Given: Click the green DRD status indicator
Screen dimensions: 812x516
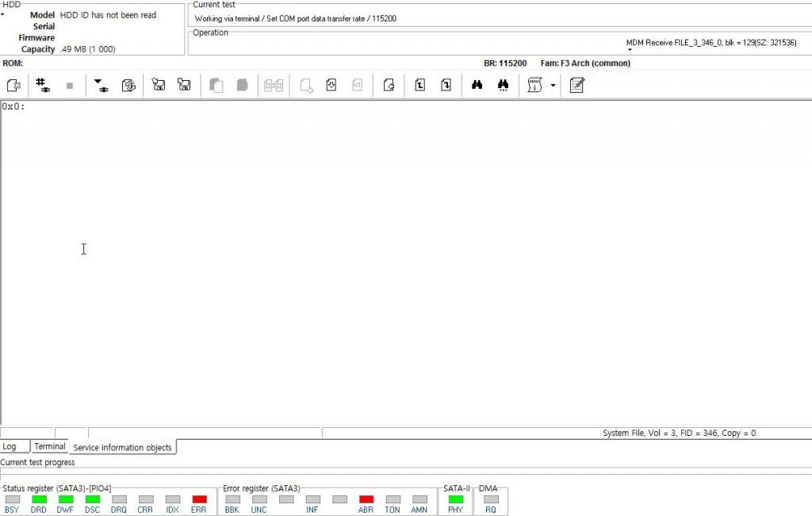Looking at the screenshot, I should pyautogui.click(x=39, y=499).
